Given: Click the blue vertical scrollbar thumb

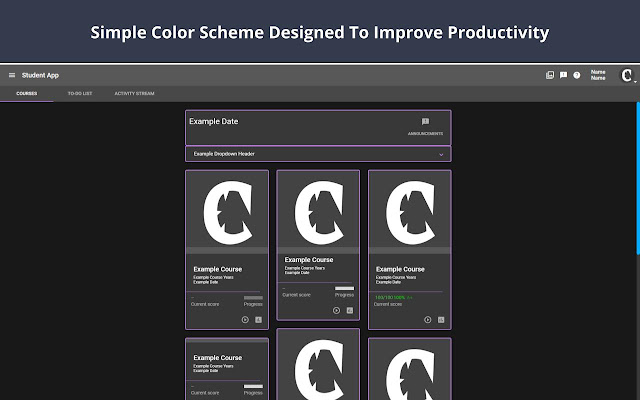Looking at the screenshot, I should pos(638,179).
